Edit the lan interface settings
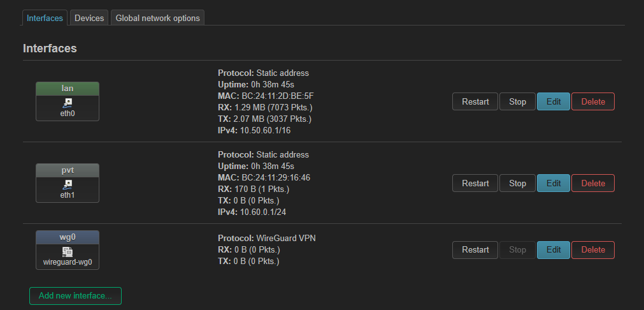This screenshot has width=644, height=310. pyautogui.click(x=554, y=101)
